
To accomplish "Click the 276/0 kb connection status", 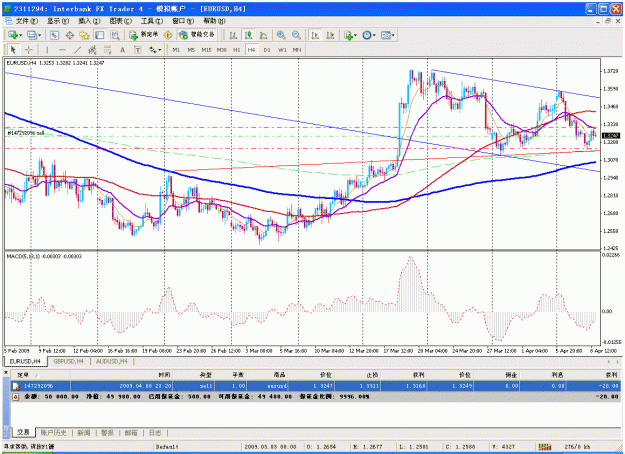I will pos(577,446).
